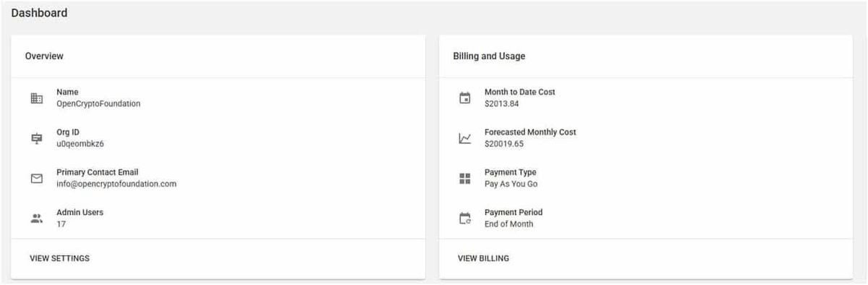This screenshot has height=285, width=868.
Task: Open View Billing
Action: click(483, 258)
